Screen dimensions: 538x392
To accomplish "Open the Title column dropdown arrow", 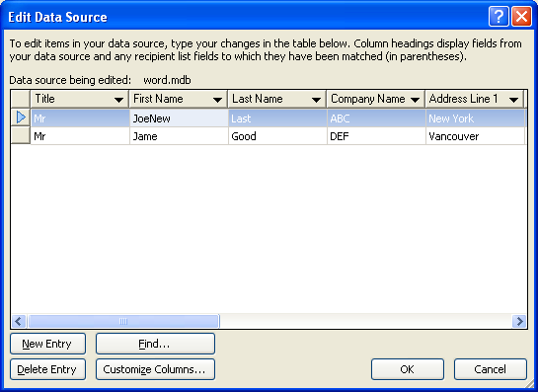I will click(118, 100).
